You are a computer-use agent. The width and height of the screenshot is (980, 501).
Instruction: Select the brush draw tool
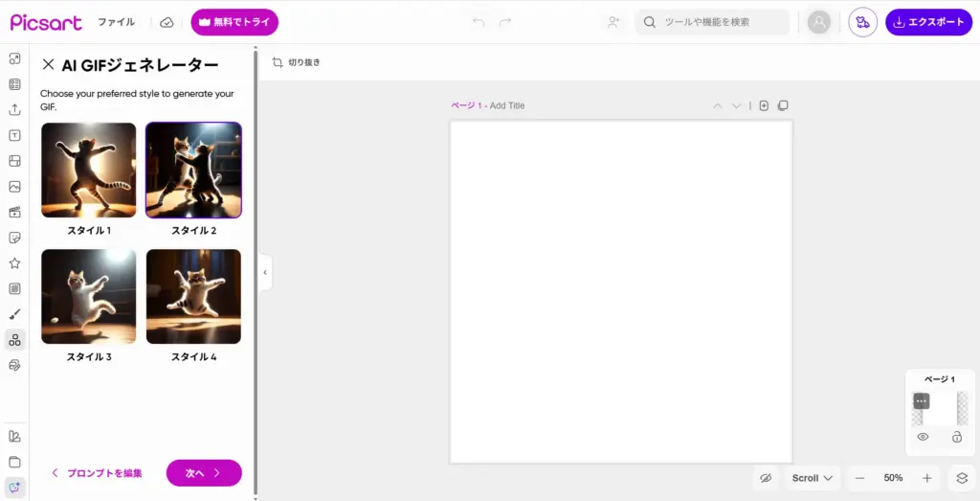coord(14,314)
